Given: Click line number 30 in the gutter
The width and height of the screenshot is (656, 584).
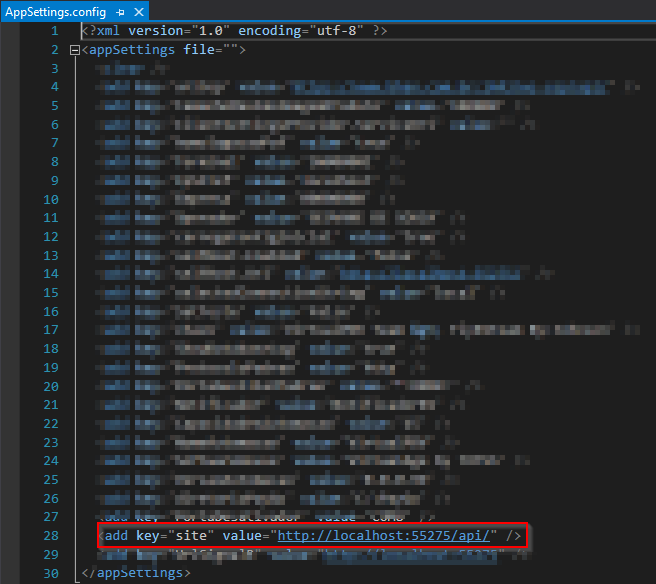Looking at the screenshot, I should coord(51,573).
